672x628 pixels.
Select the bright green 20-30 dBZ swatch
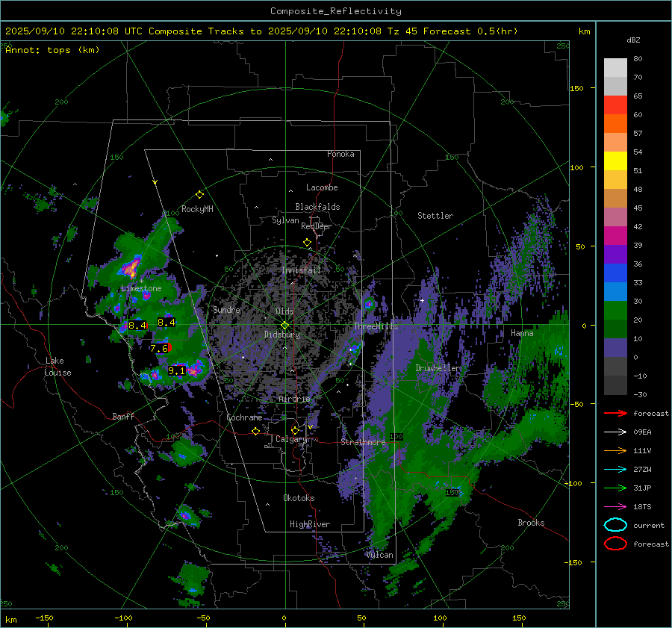(x=615, y=311)
